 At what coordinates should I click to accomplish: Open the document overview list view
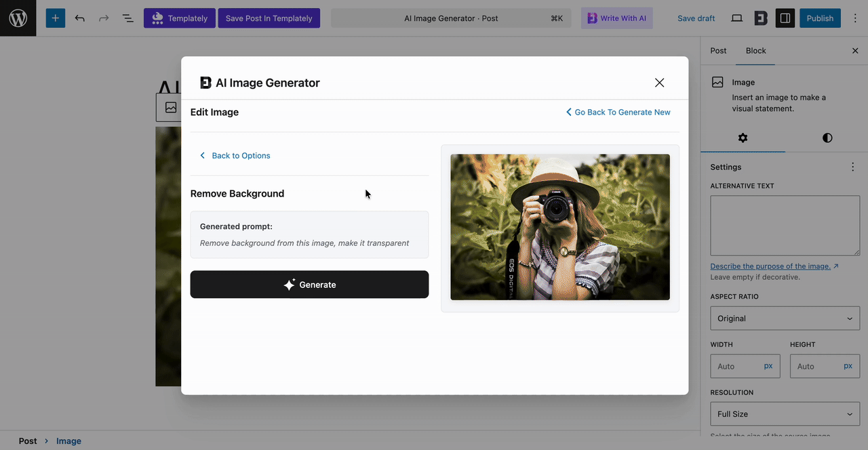coord(127,18)
